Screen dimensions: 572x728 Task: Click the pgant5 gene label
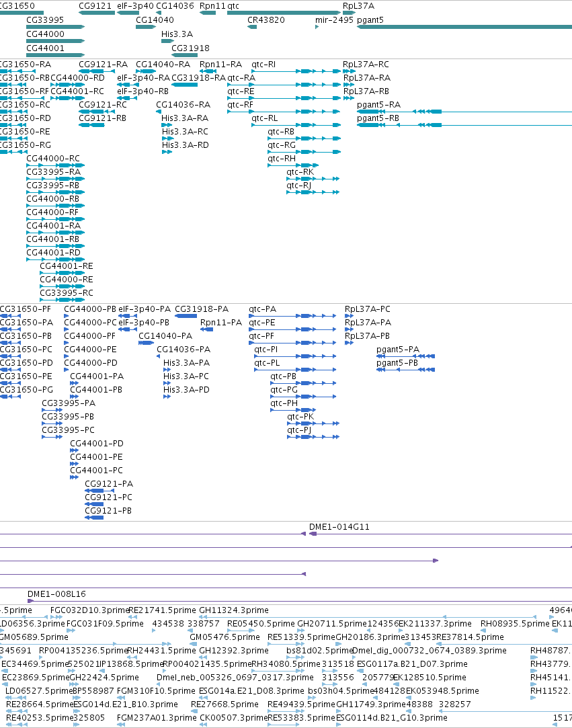[370, 20]
